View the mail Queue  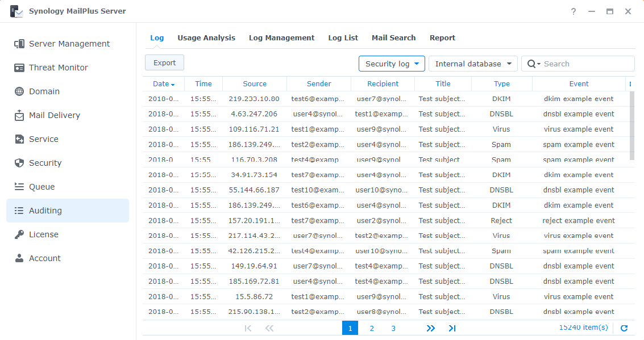43,186
